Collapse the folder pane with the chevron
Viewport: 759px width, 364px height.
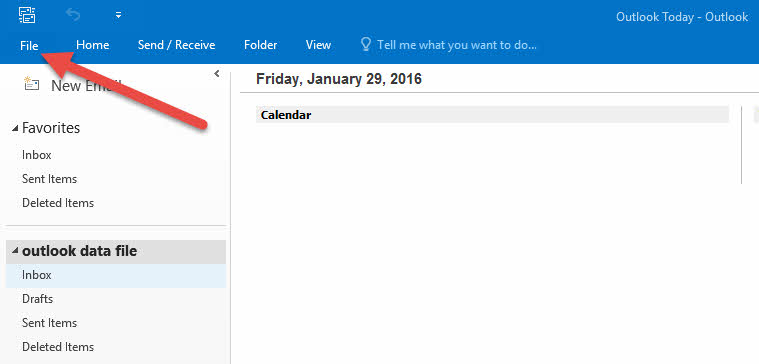click(216, 74)
